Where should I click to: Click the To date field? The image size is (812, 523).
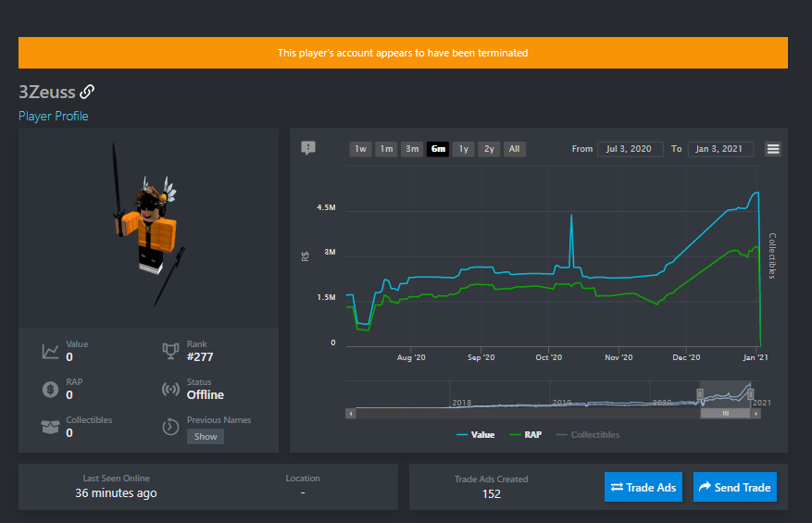click(x=720, y=149)
